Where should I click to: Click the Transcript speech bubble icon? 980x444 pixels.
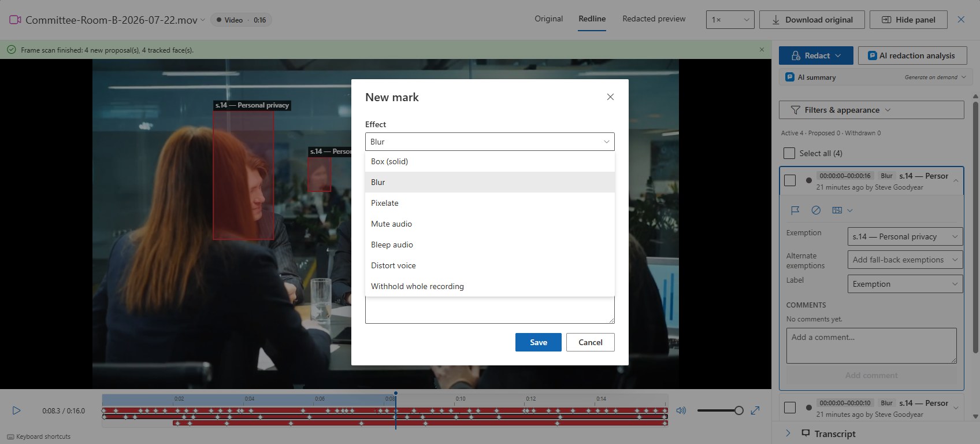(805, 433)
